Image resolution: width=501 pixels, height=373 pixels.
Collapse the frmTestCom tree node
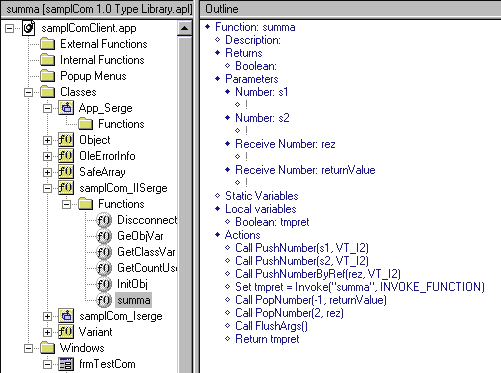click(x=48, y=364)
